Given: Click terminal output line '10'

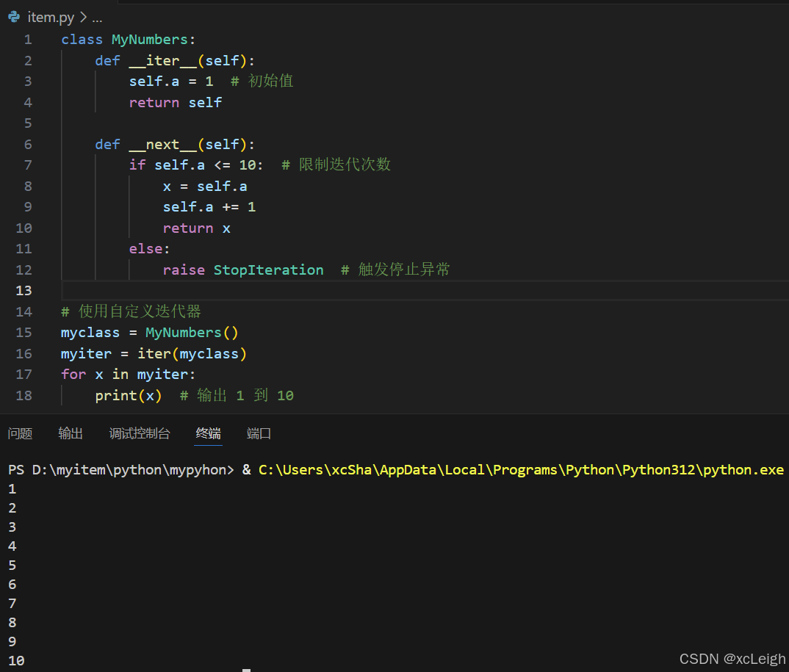Looking at the screenshot, I should click(16, 661).
